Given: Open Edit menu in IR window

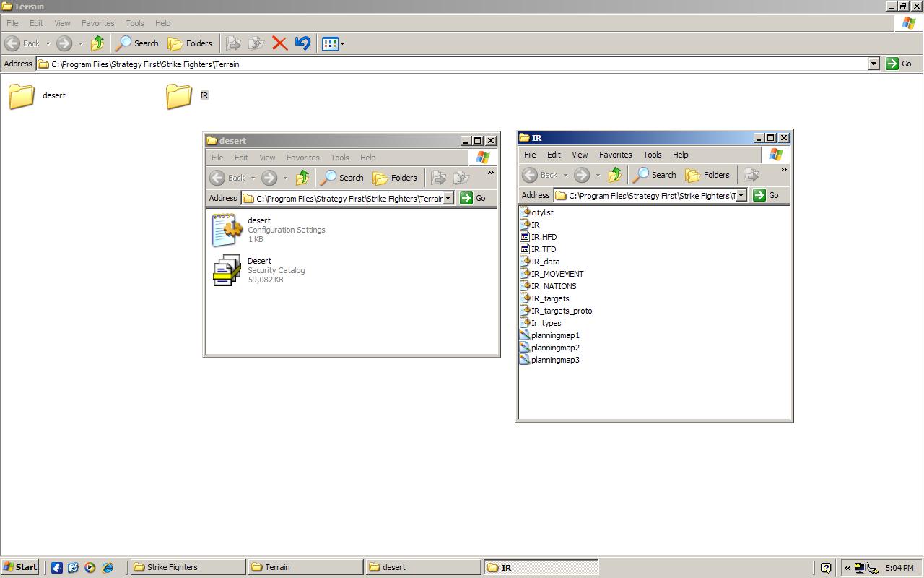Looking at the screenshot, I should click(554, 155).
